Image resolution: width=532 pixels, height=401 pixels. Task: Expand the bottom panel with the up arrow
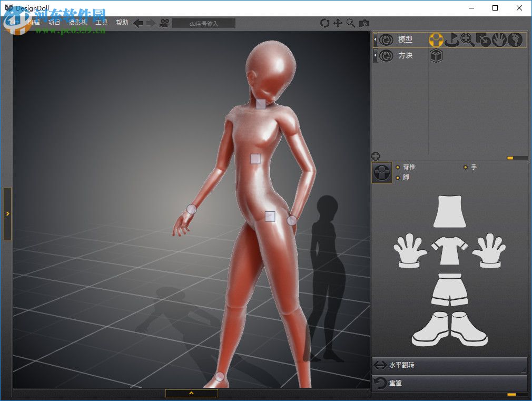(x=191, y=393)
